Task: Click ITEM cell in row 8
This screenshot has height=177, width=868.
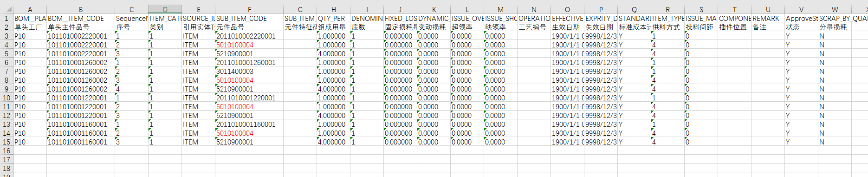Action: tap(198, 80)
